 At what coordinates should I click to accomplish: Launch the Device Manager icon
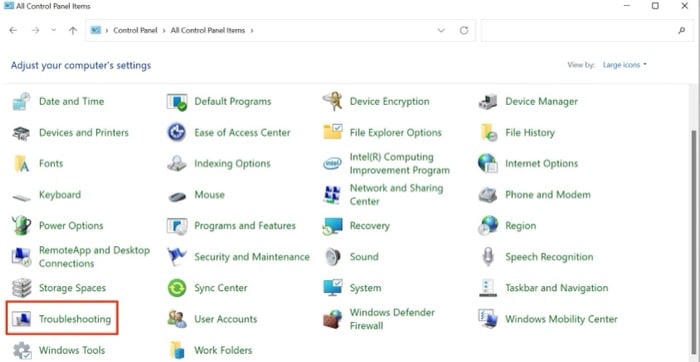[x=488, y=102]
